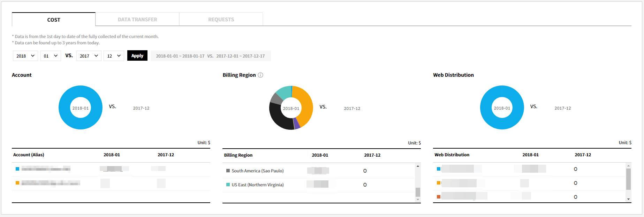Click the Billing Region info icon
644x217 pixels.
[x=260, y=75]
